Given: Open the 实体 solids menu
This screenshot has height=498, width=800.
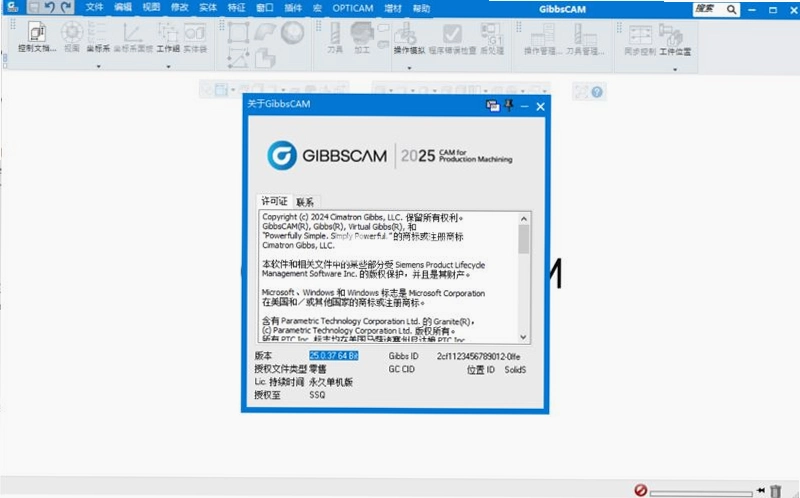Looking at the screenshot, I should click(x=208, y=8).
